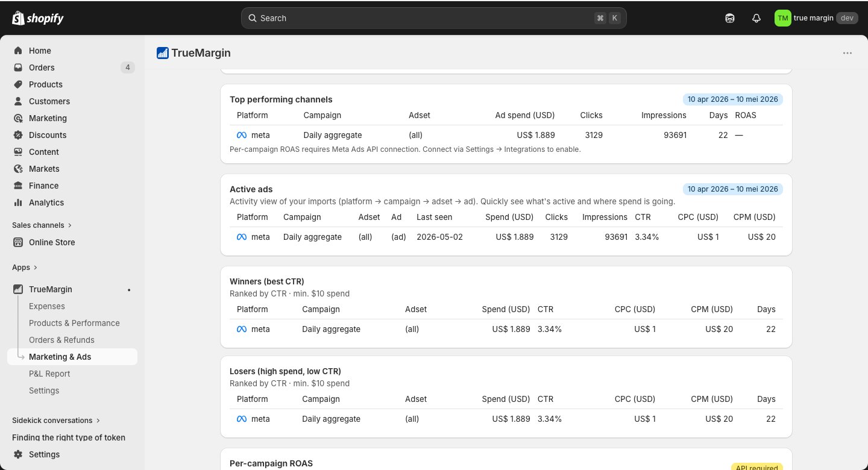The image size is (868, 470).
Task: Click Daily aggregate in Losers row
Action: pos(332,419)
